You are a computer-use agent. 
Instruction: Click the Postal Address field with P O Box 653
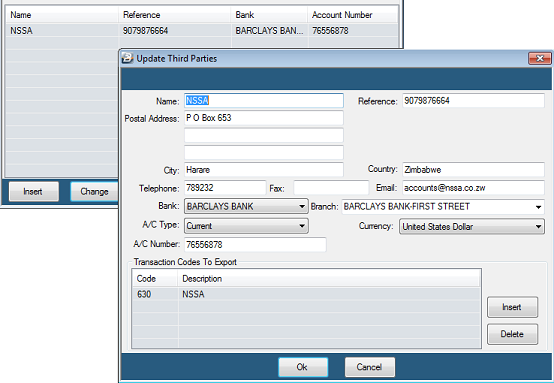[x=264, y=118]
